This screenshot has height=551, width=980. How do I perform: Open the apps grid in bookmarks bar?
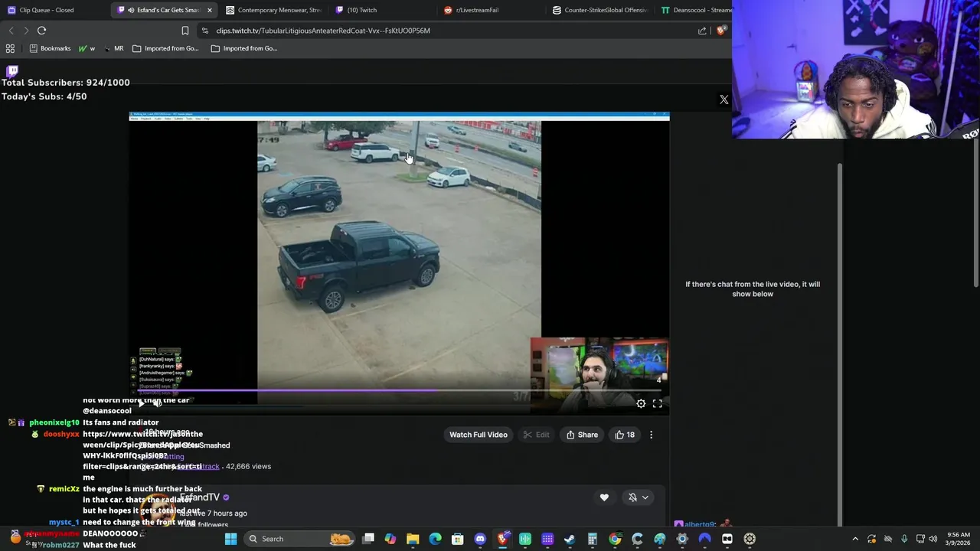(11, 48)
